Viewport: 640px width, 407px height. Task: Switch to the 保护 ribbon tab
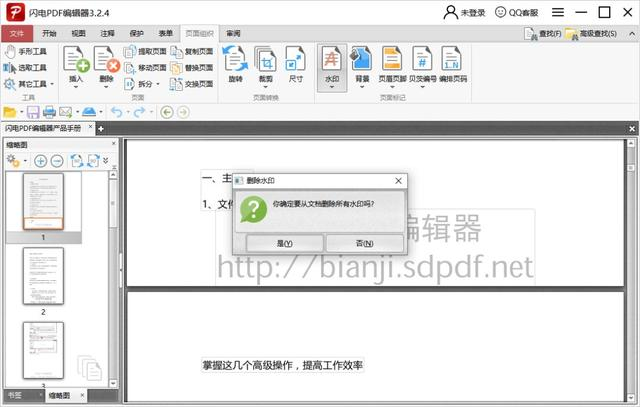(x=136, y=33)
